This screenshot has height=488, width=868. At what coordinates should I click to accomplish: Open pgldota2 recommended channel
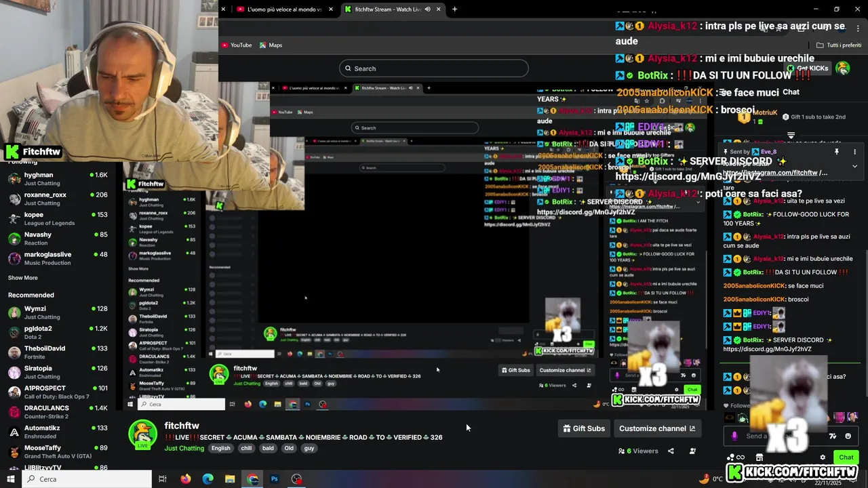(x=58, y=333)
